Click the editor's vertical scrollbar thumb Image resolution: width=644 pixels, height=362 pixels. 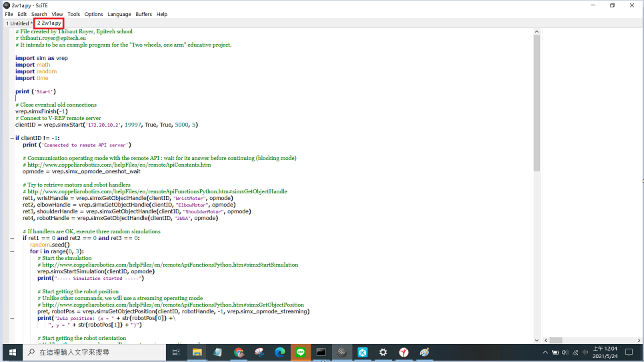[x=536, y=100]
